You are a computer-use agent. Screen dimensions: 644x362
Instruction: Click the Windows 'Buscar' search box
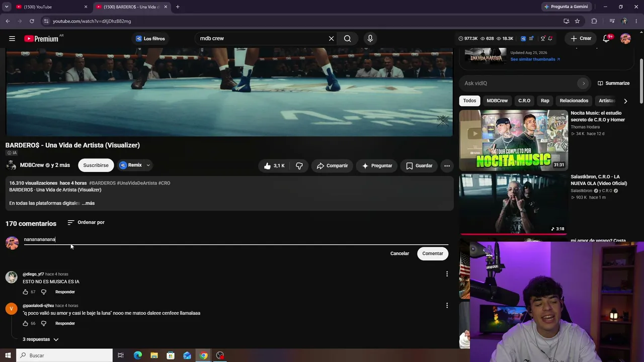[x=64, y=355]
